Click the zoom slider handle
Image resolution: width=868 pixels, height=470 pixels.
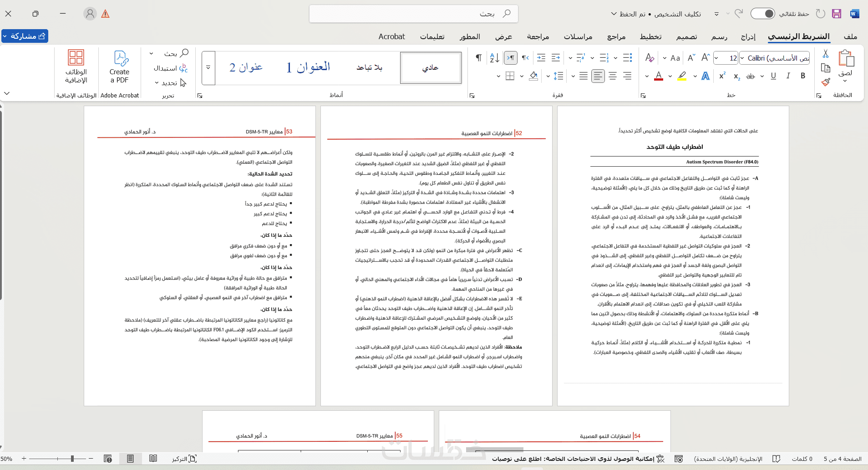[x=72, y=459]
